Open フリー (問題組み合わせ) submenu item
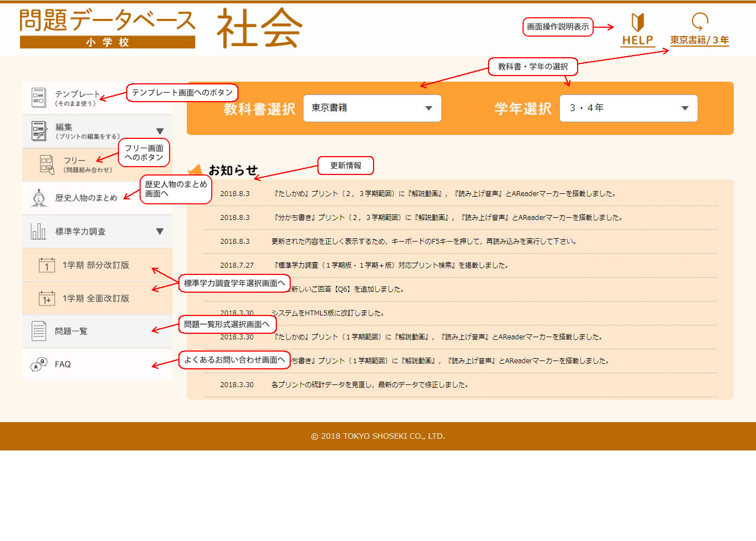This screenshot has width=756, height=541. 97,164
